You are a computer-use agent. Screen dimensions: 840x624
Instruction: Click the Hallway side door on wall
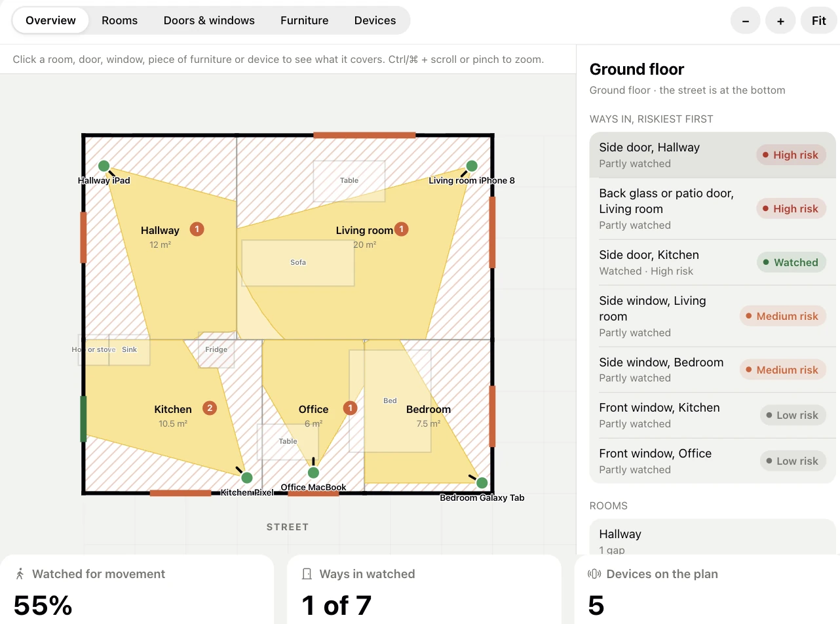pos(83,237)
